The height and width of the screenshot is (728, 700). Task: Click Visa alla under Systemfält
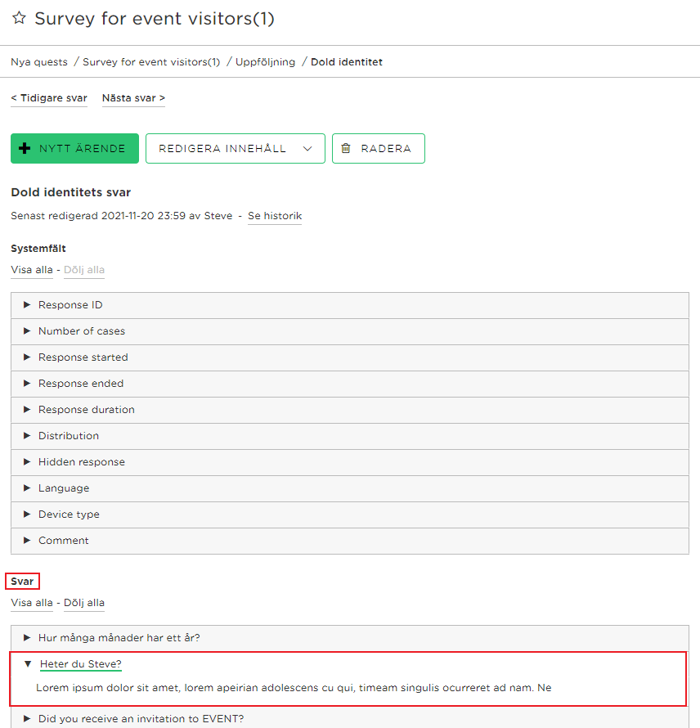32,270
